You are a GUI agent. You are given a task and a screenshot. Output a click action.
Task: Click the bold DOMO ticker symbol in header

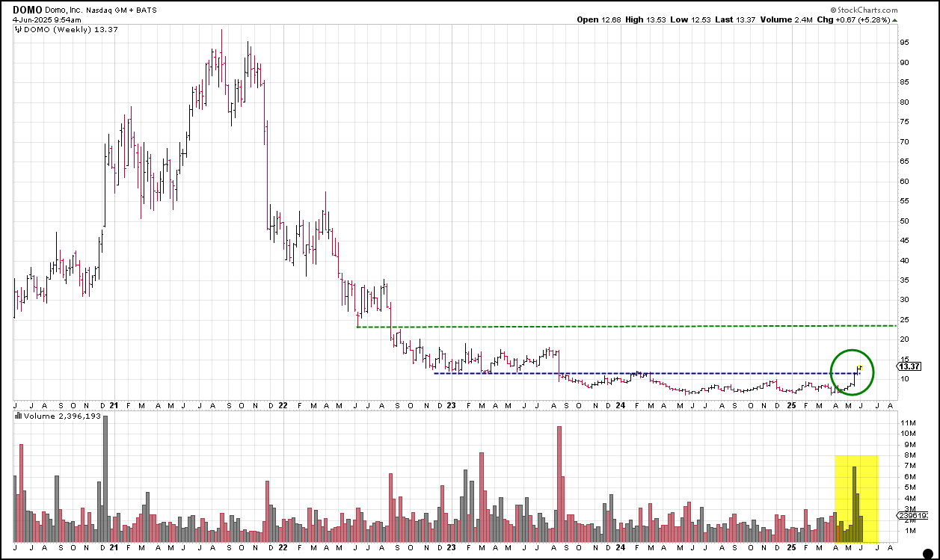tap(26, 10)
